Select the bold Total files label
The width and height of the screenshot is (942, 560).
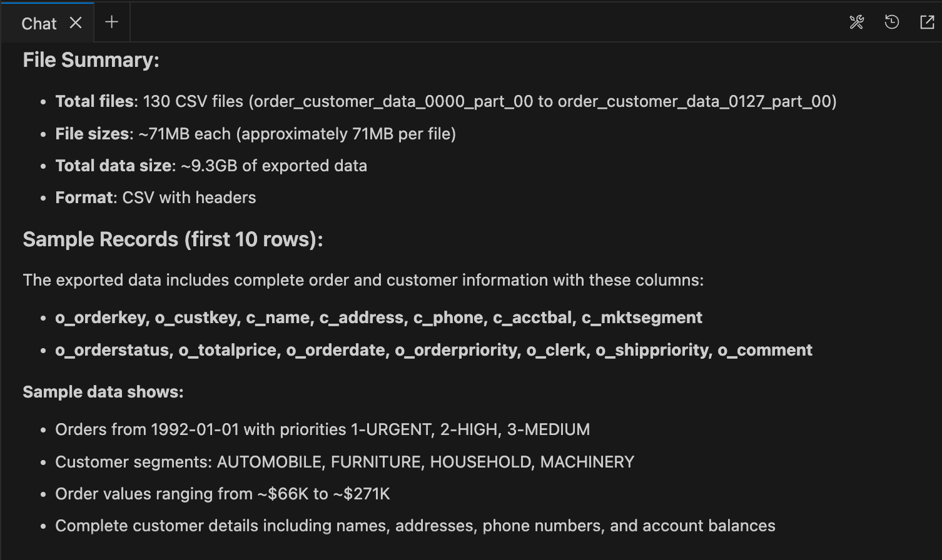coord(94,101)
